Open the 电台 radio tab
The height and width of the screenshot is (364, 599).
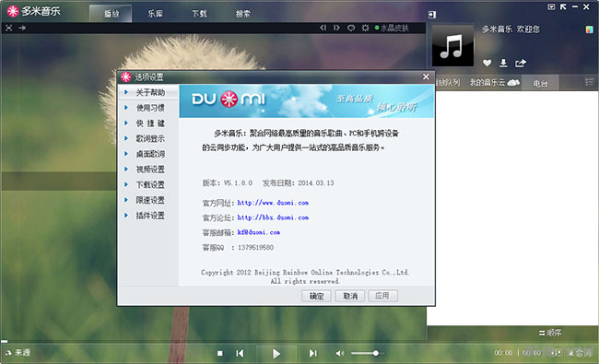point(540,83)
